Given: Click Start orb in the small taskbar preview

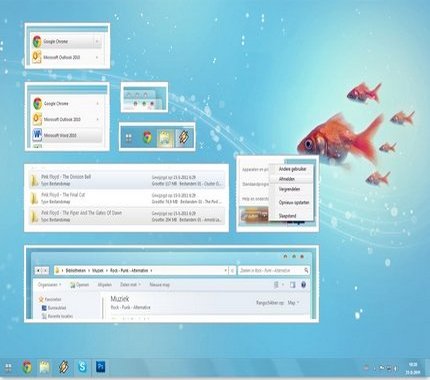Looking at the screenshot, I should click(129, 138).
